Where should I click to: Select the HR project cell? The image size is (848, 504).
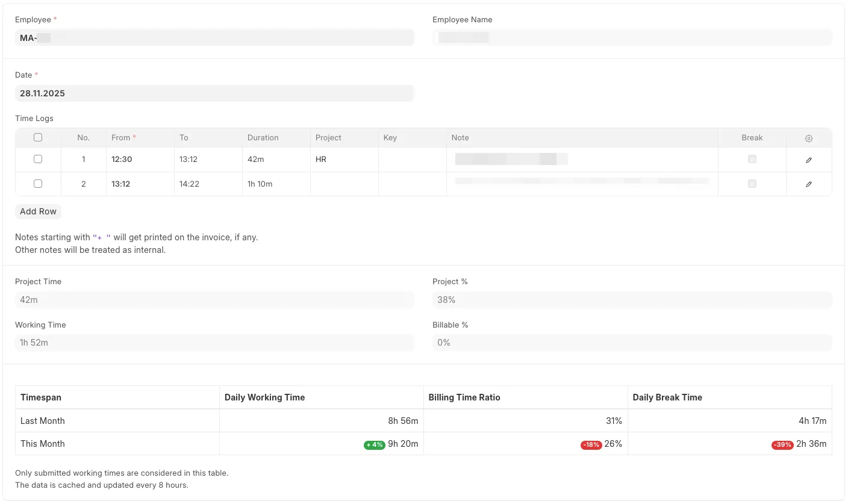coord(344,160)
